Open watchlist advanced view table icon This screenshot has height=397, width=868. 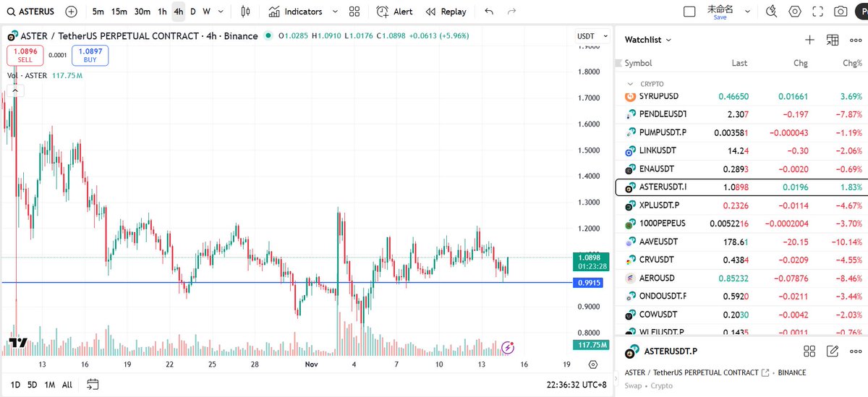[833, 40]
